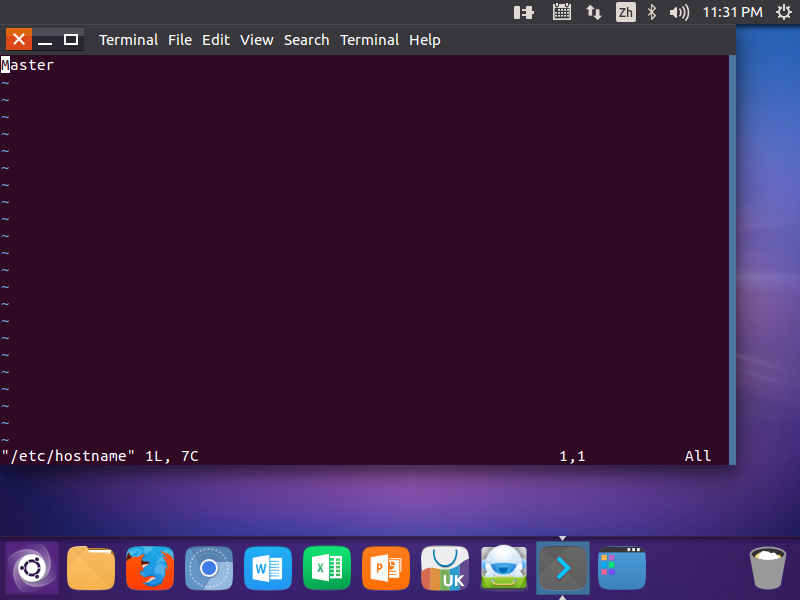Open the Terminal menu next to Help

(x=369, y=40)
